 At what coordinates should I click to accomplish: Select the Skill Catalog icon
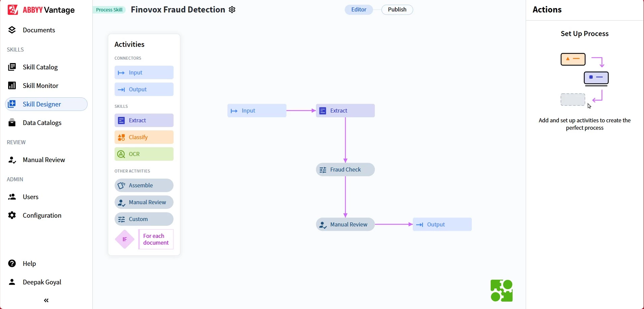[12, 67]
